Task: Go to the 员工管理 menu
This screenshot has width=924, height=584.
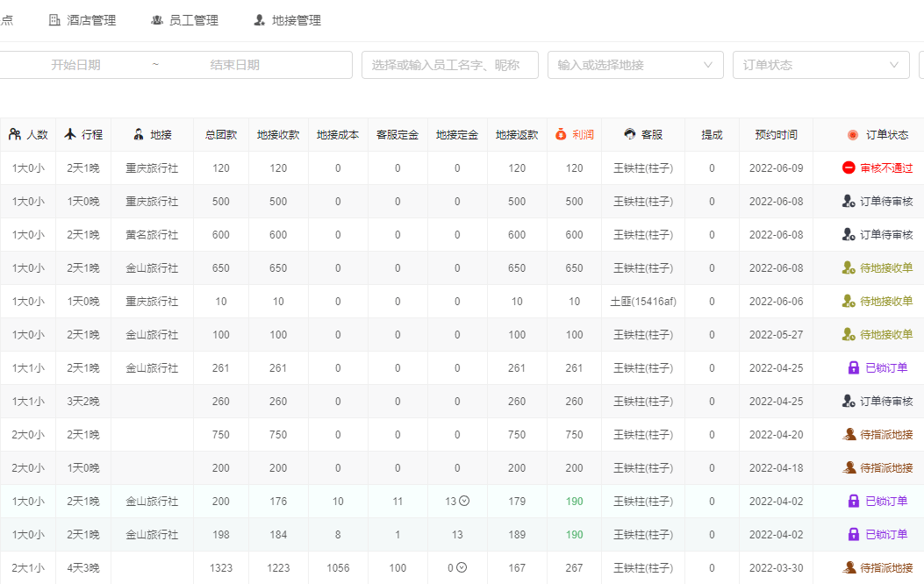Action: tap(184, 20)
